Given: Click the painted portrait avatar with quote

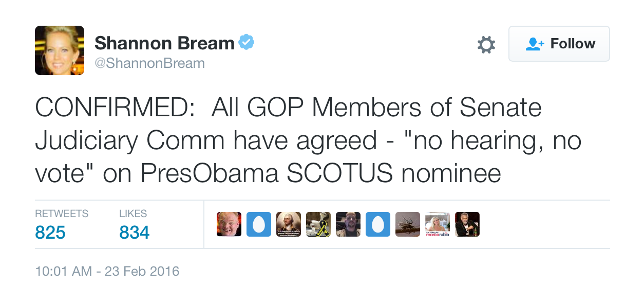Looking at the screenshot, I should (x=289, y=224).
